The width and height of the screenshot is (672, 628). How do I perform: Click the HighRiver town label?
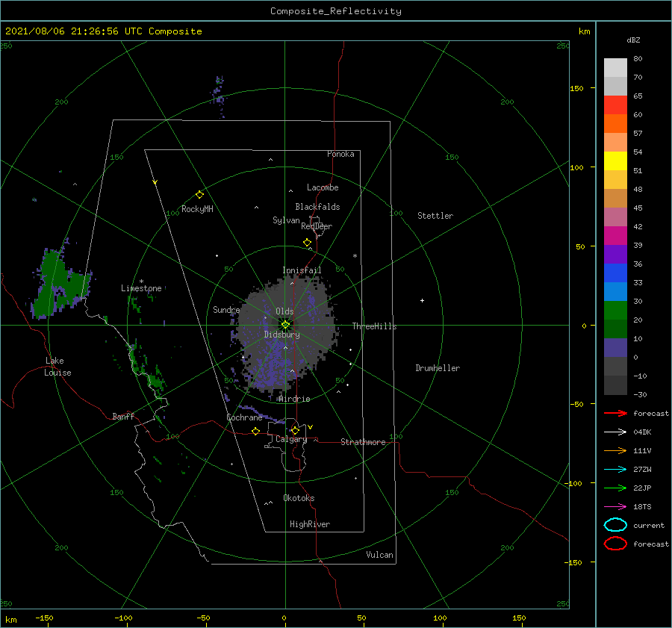coord(310,524)
